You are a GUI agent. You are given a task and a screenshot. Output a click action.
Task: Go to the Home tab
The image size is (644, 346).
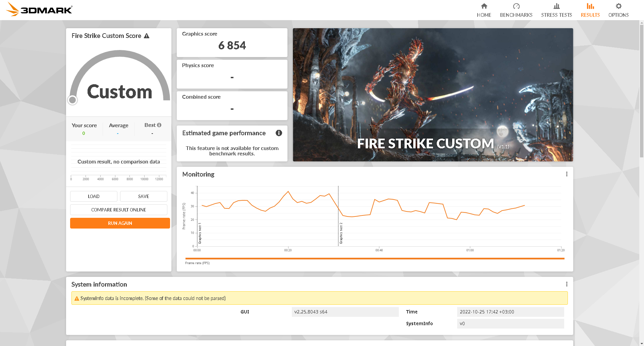(484, 10)
